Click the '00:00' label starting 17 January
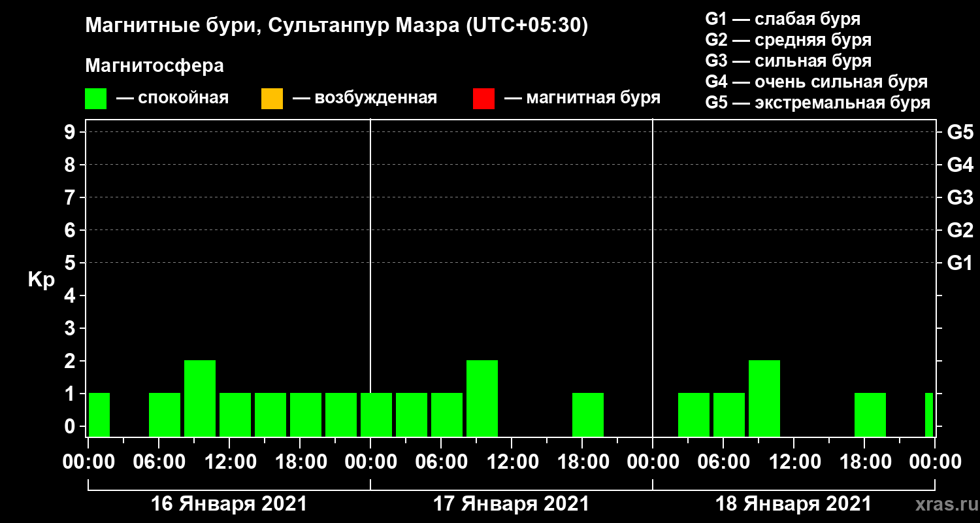This screenshot has height=523, width=980. point(370,462)
